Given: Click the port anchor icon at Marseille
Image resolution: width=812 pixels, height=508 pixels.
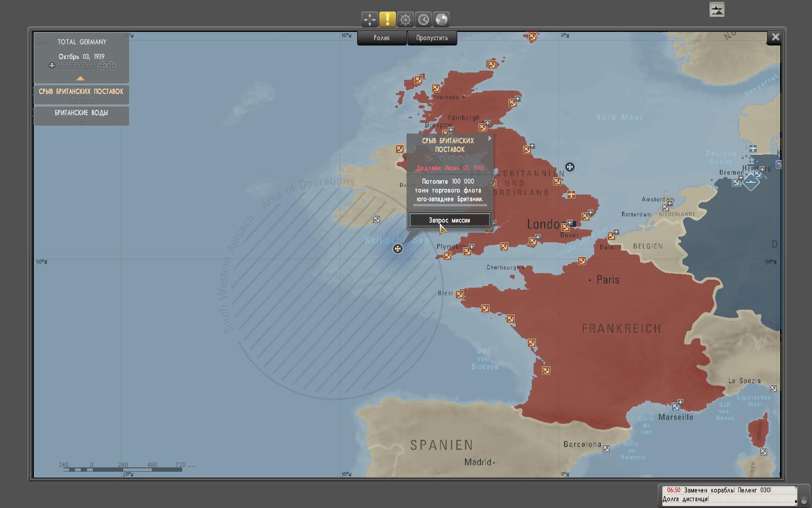Looking at the screenshot, I should [x=675, y=406].
